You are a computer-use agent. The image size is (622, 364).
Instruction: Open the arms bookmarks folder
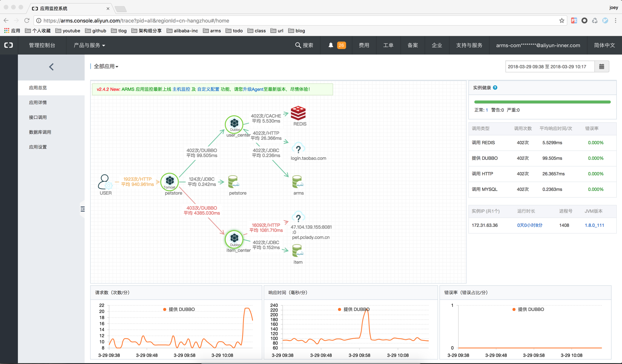[x=212, y=31]
